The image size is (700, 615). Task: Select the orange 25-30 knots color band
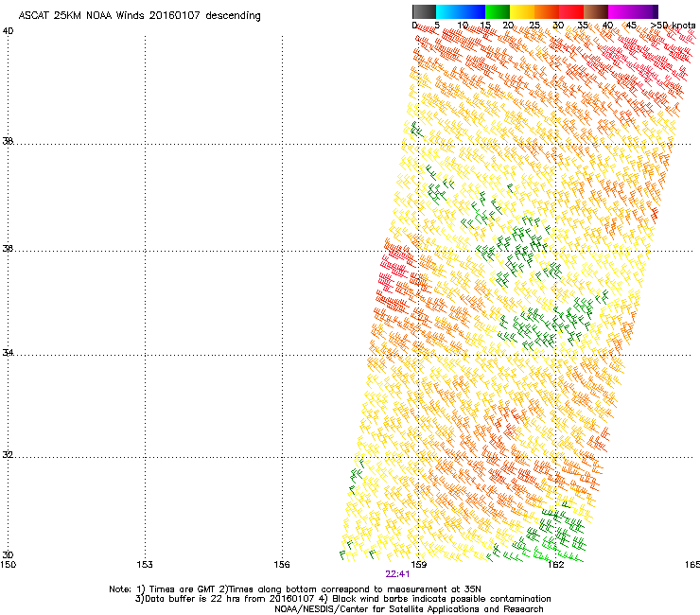[547, 11]
